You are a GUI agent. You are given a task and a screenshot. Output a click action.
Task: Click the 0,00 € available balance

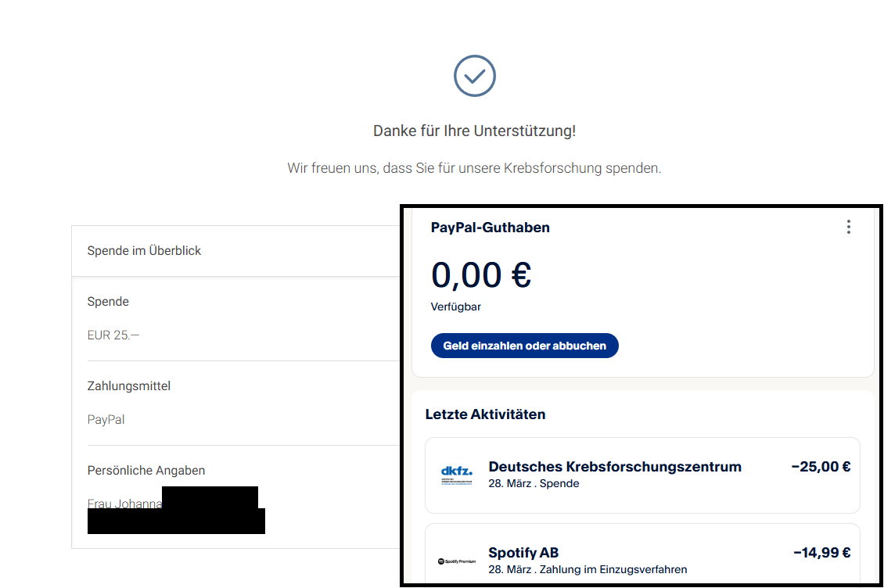[x=480, y=274]
